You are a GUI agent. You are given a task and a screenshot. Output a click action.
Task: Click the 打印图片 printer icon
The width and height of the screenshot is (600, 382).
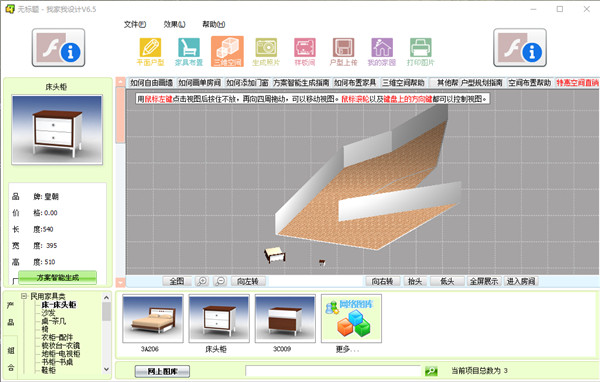[x=421, y=52]
